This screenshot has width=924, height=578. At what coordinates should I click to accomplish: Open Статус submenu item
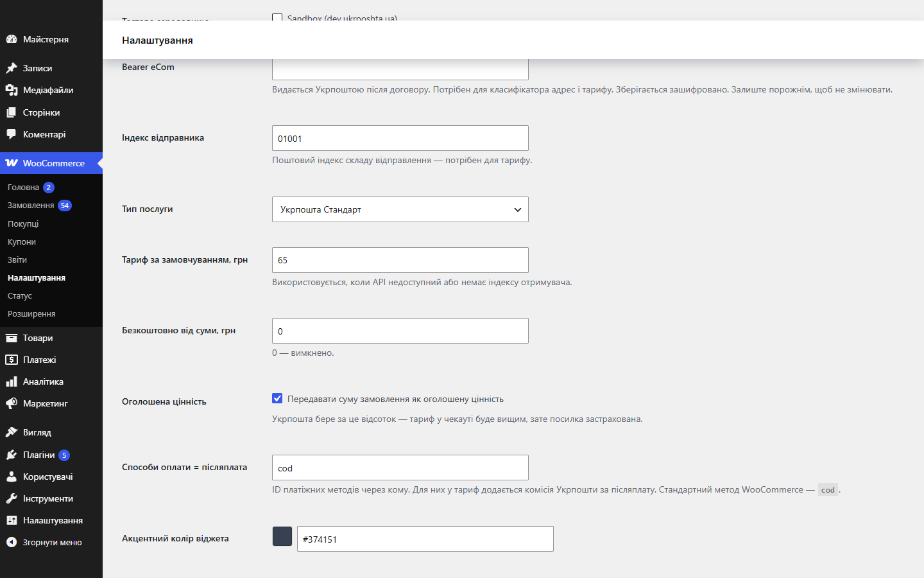tap(20, 295)
